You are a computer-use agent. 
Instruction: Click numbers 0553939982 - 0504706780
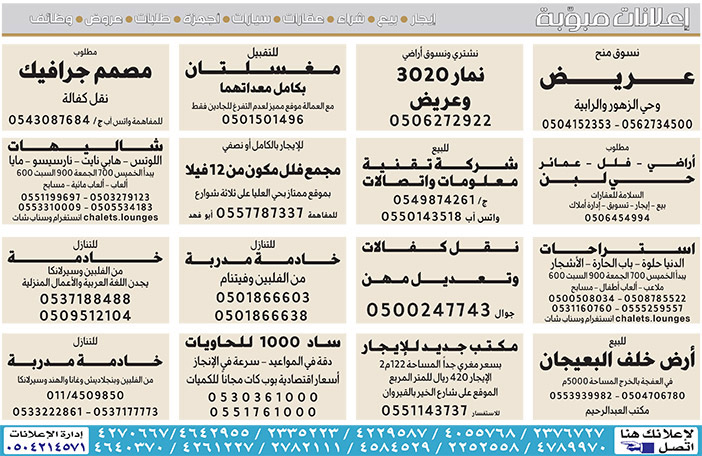tap(617, 396)
